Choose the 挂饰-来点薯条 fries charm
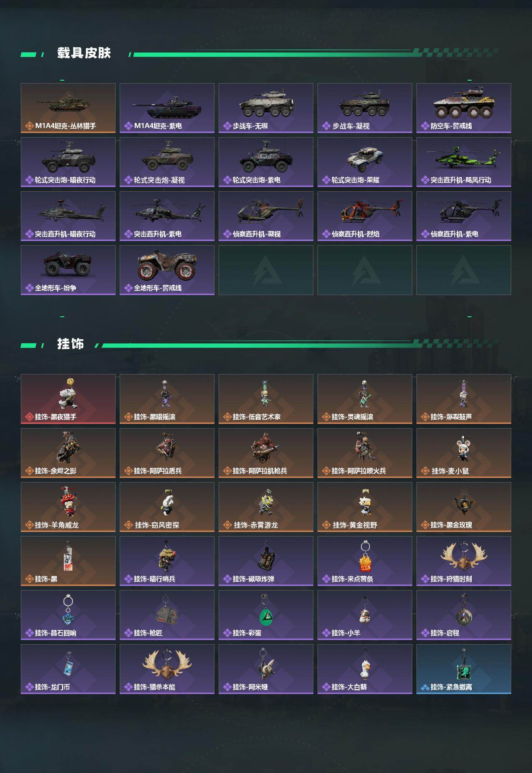Screen dimensions: 532x773 tap(365, 561)
